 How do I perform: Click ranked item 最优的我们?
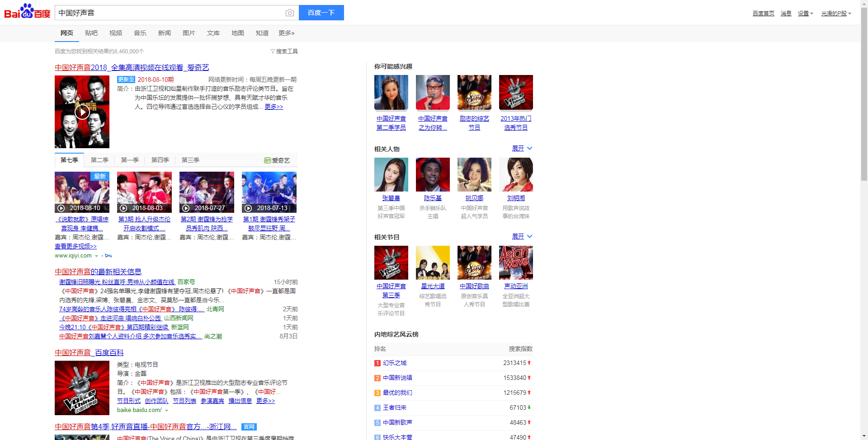pyautogui.click(x=397, y=393)
